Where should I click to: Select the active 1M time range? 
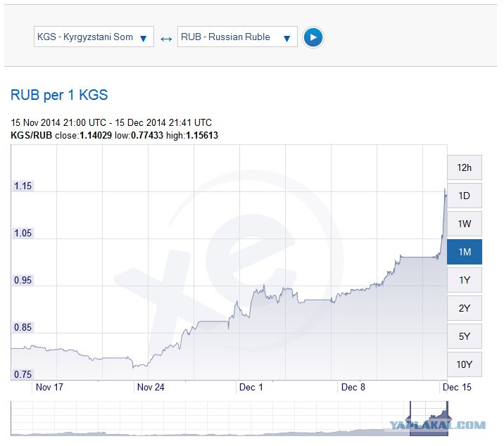pos(464,252)
